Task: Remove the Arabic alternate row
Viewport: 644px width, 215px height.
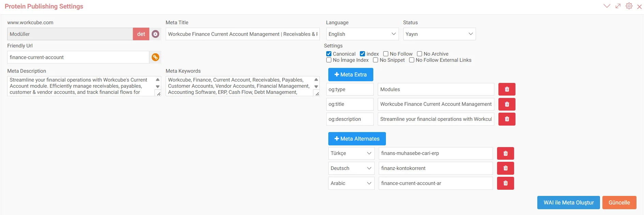Action: pos(505,183)
